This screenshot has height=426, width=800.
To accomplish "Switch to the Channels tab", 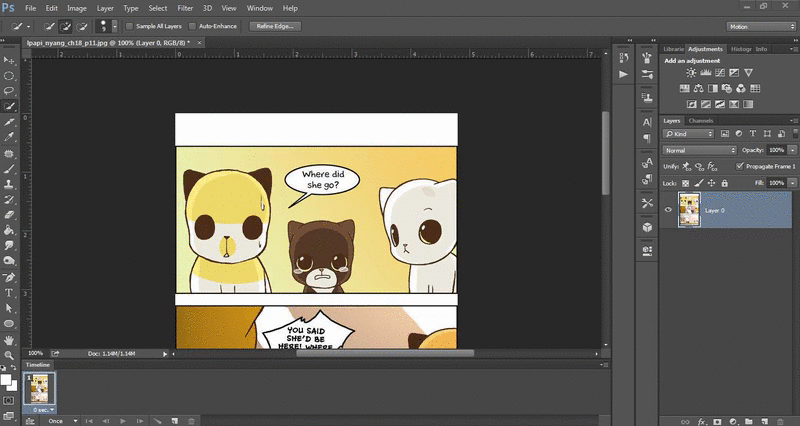I will pyautogui.click(x=700, y=121).
